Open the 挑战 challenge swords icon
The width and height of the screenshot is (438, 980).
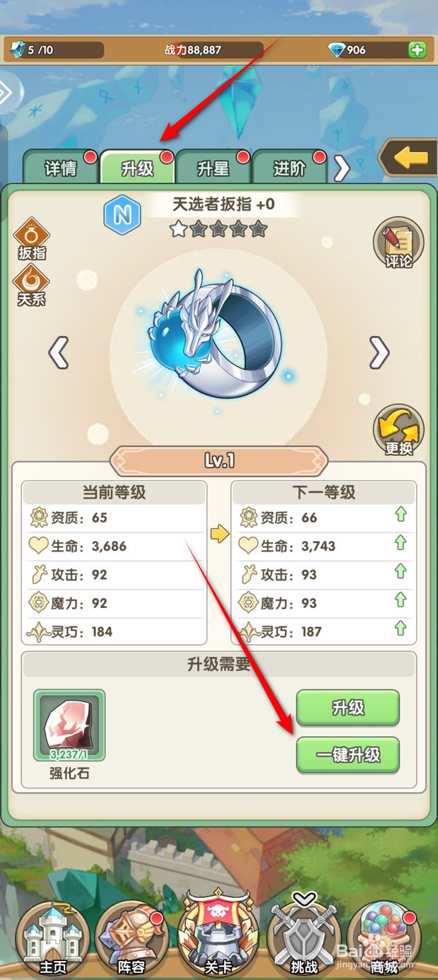(x=304, y=937)
